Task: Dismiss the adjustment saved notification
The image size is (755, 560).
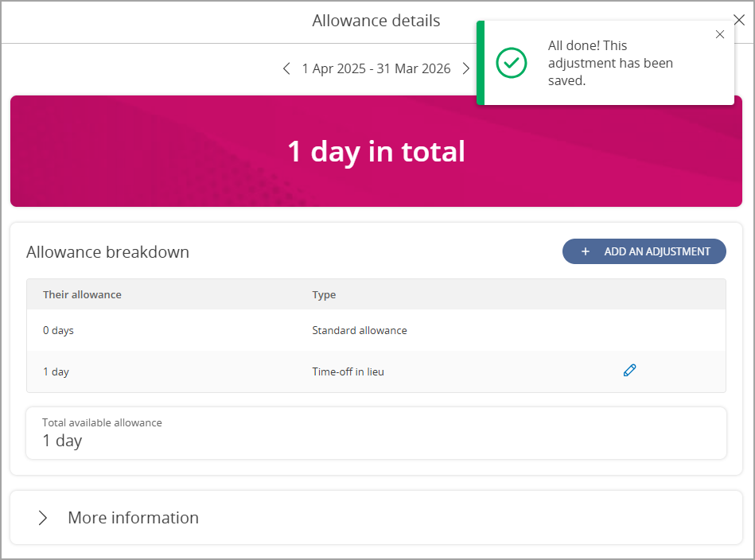Action: [x=720, y=34]
